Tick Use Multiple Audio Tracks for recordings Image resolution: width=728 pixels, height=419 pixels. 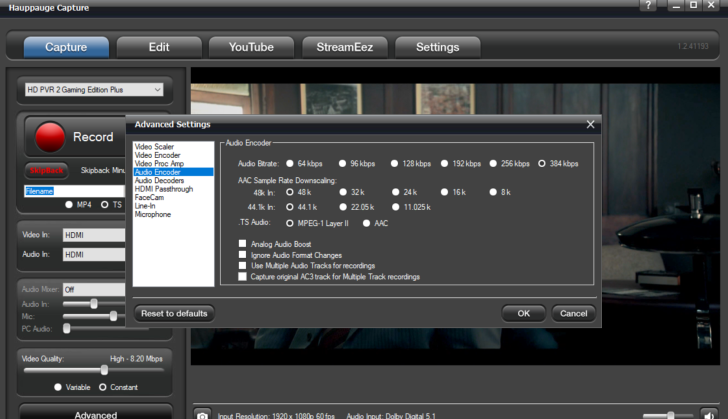click(x=242, y=266)
